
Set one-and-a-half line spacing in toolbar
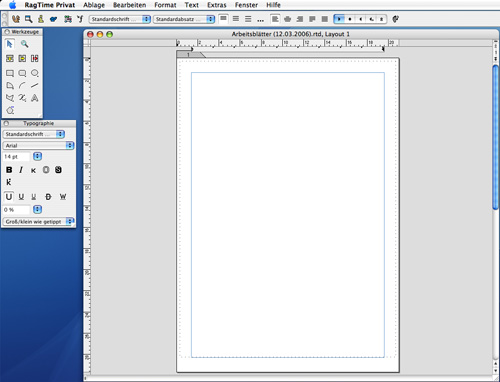click(x=236, y=19)
